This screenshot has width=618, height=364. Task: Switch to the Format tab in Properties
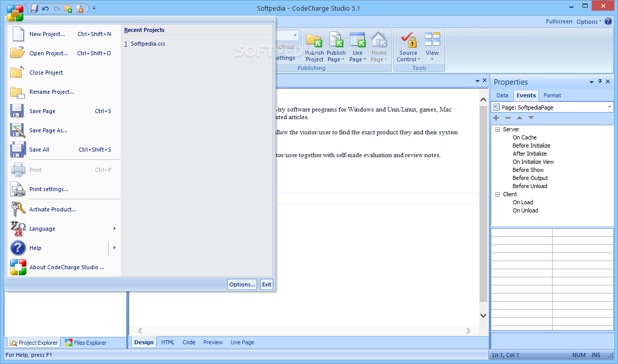coord(552,95)
